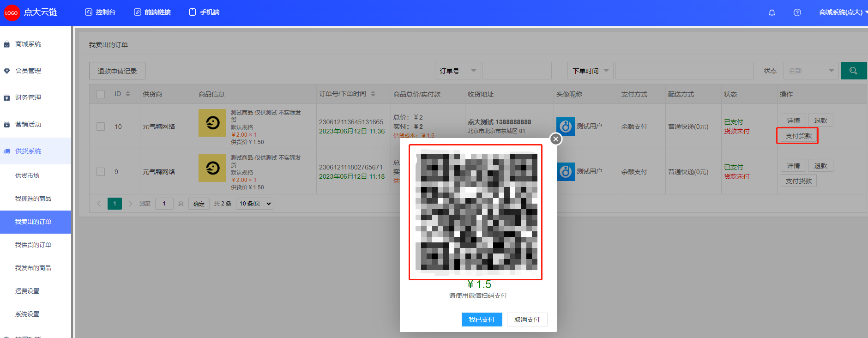
Task: Click order number 230612113645131665
Action: (x=351, y=122)
